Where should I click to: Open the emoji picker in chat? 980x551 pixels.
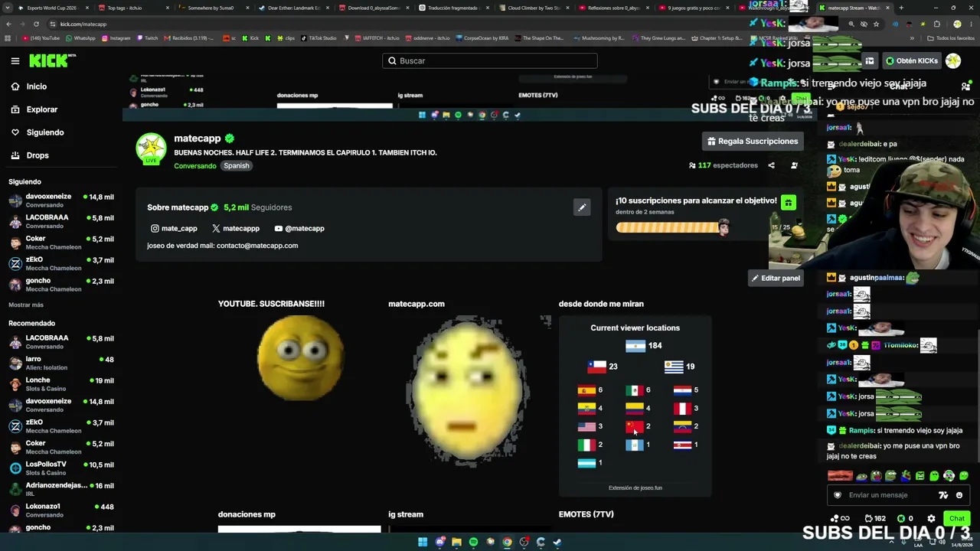point(959,495)
